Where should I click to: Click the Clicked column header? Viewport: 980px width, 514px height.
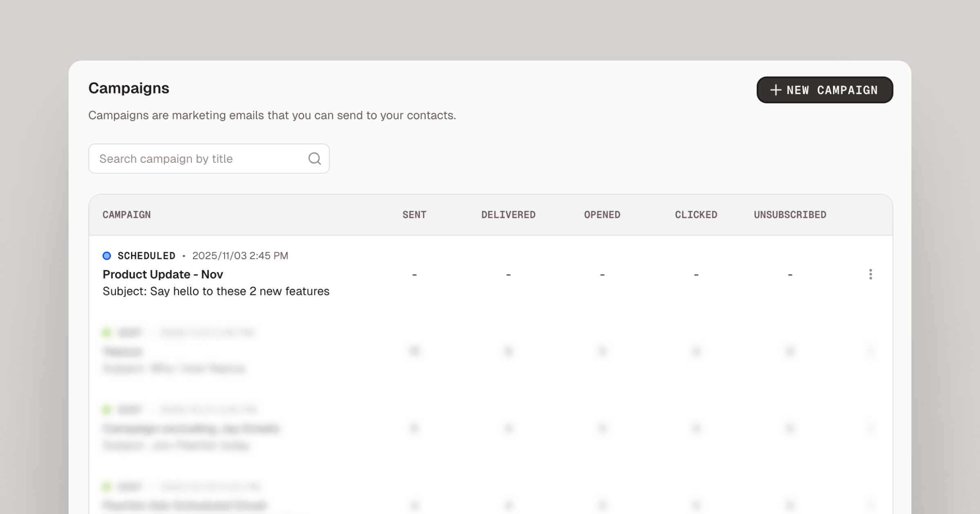[696, 215]
